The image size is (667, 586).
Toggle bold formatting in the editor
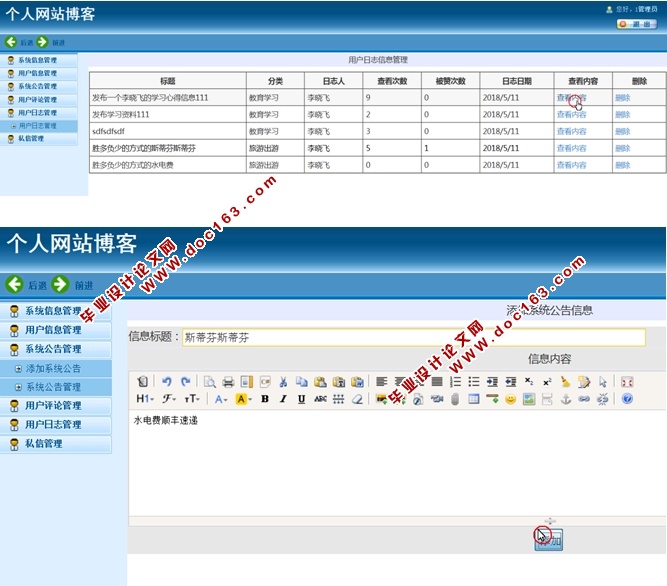(x=265, y=399)
